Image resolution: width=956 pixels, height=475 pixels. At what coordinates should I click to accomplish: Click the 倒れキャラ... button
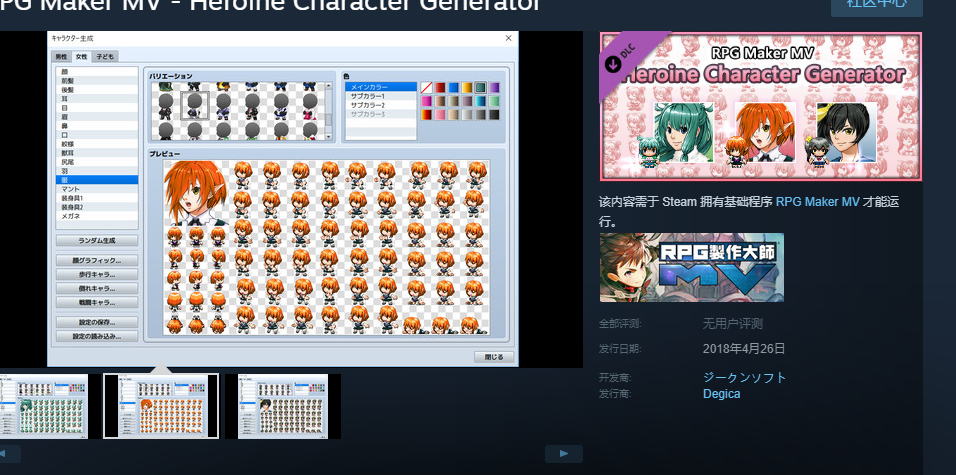97,288
